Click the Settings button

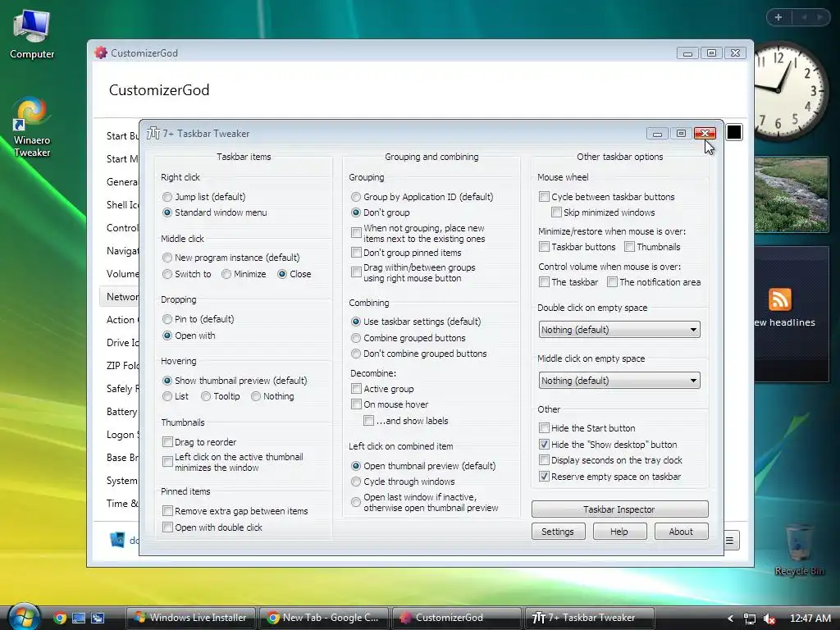point(558,532)
